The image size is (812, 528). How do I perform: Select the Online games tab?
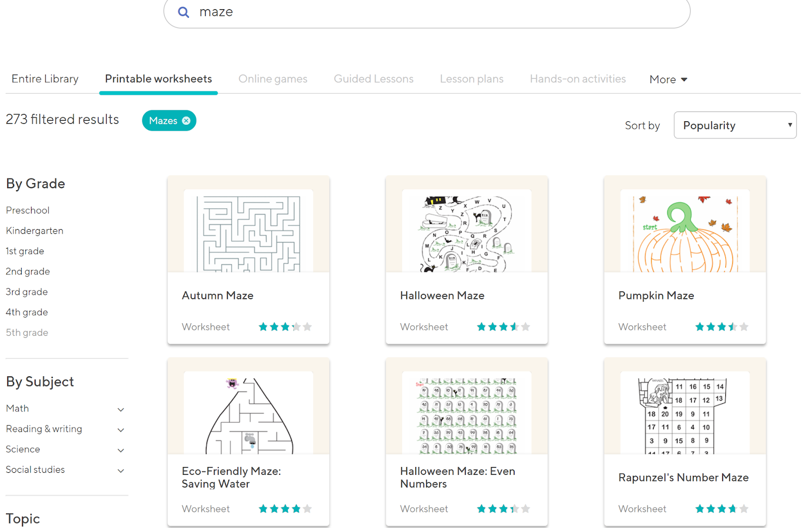[273, 79]
